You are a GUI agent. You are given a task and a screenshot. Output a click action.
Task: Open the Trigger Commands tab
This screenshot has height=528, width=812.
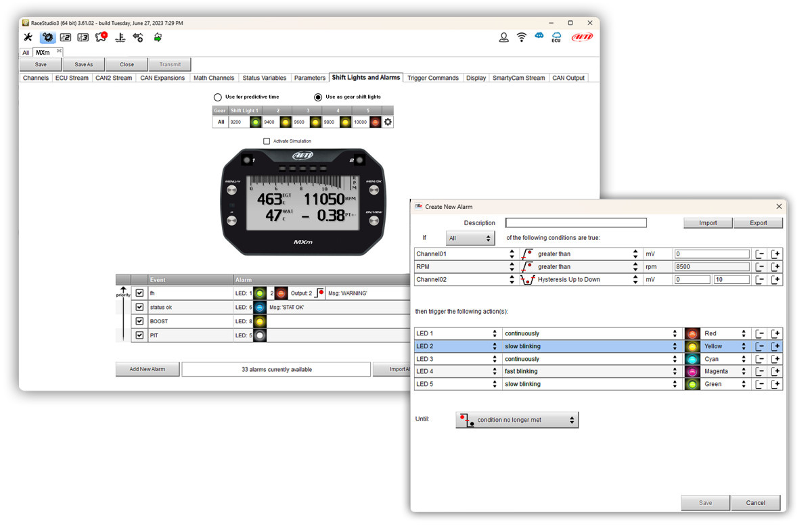click(x=432, y=78)
